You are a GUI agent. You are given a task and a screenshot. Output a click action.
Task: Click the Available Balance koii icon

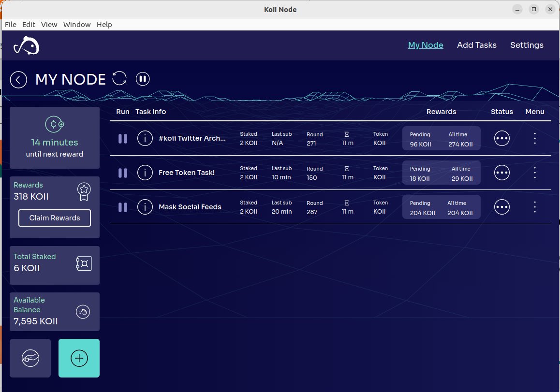coord(83,312)
